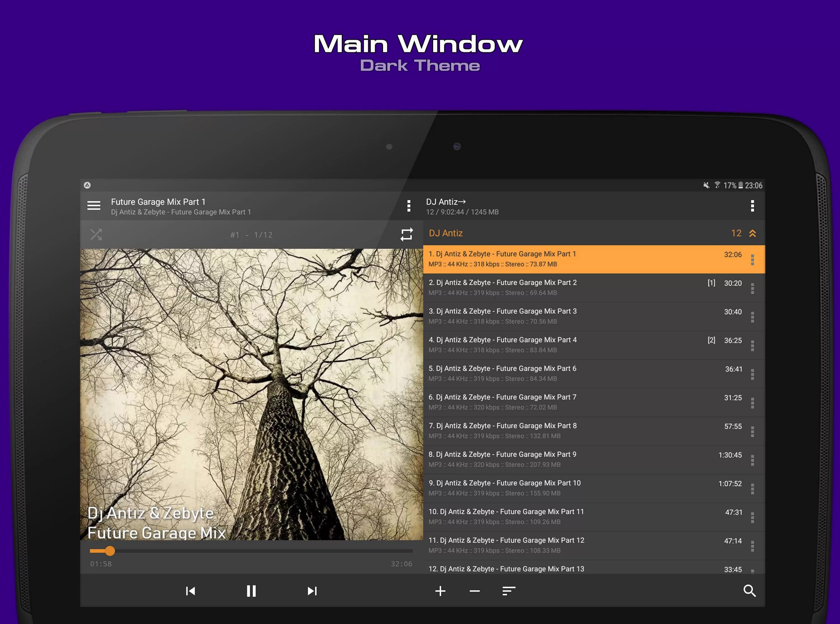
Task: Add files with the plus icon
Action: (440, 591)
